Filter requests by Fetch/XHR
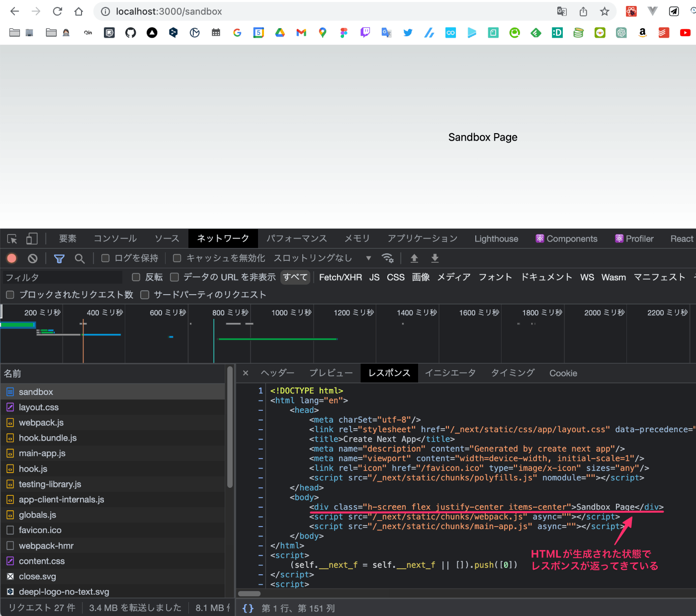 [x=341, y=277]
